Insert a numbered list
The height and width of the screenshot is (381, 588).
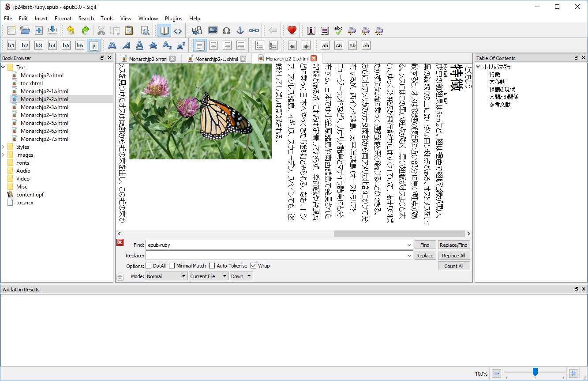(273, 45)
